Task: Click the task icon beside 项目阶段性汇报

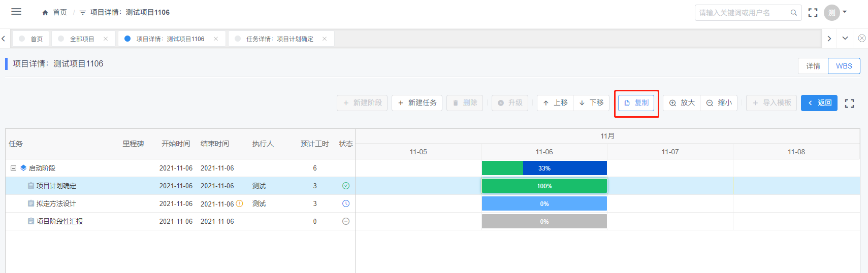Action: [31, 221]
